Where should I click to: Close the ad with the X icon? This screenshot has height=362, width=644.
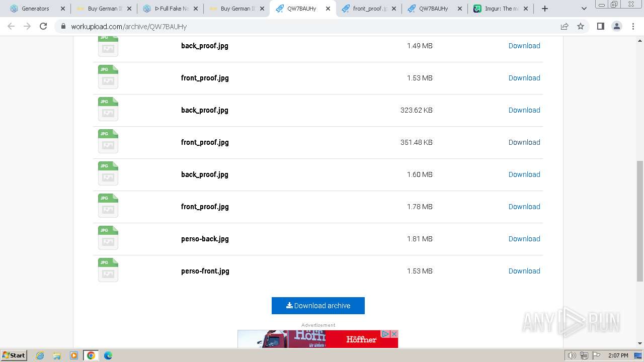(x=394, y=334)
